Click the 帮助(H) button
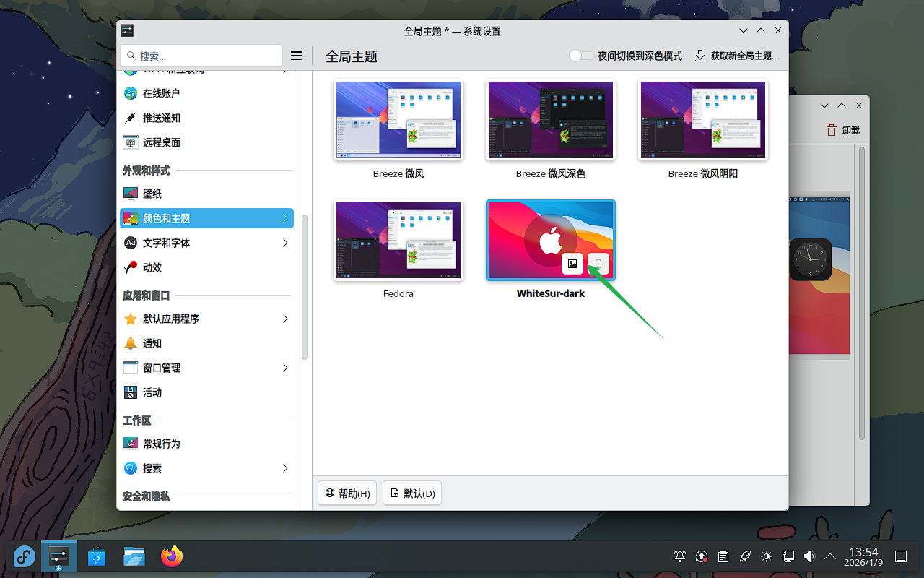Viewport: 924px width, 578px height. (x=347, y=493)
